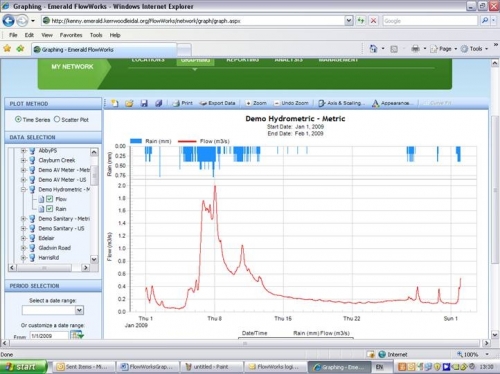The image size is (500, 374).
Task: Open saved graph with folder icon
Action: pyautogui.click(x=129, y=103)
